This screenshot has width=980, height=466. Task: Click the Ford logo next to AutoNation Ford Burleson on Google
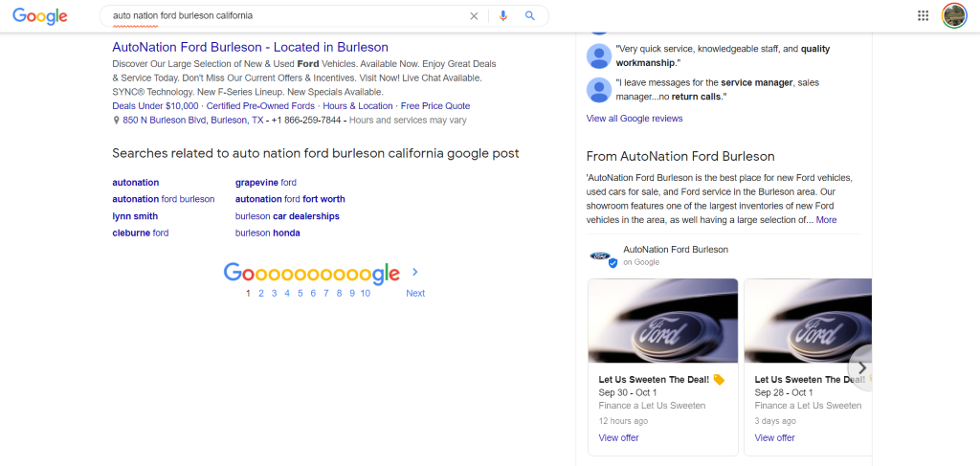pyautogui.click(x=601, y=256)
